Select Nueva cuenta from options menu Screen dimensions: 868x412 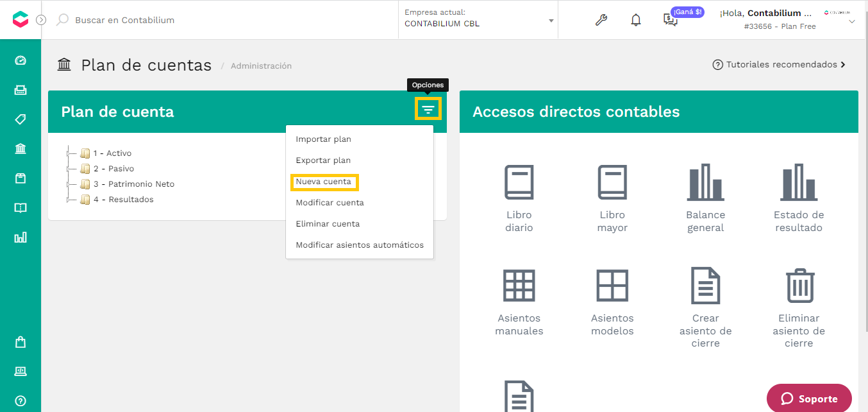(324, 182)
